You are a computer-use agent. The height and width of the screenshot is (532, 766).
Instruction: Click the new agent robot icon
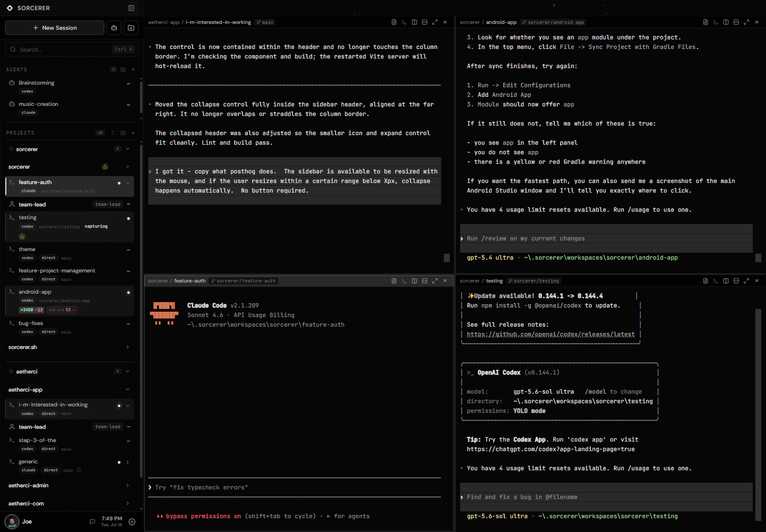[114, 28]
